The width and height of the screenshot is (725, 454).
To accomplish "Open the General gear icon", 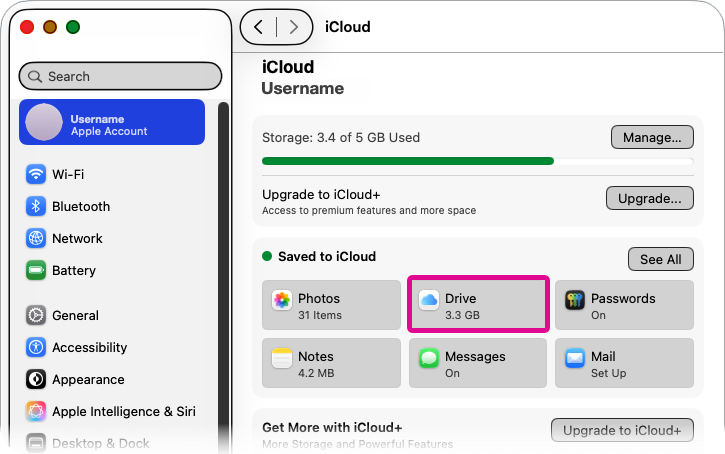I will point(36,315).
